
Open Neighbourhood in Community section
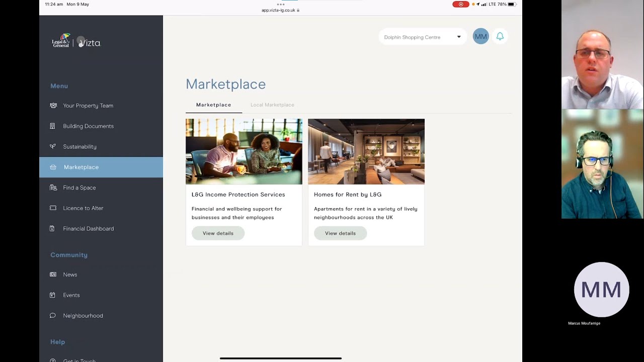(x=101, y=316)
